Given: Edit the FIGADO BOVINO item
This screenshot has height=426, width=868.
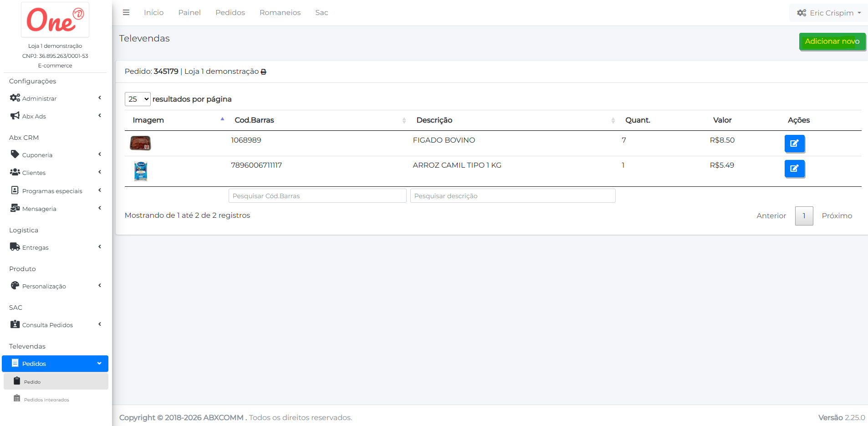Looking at the screenshot, I should coord(794,144).
